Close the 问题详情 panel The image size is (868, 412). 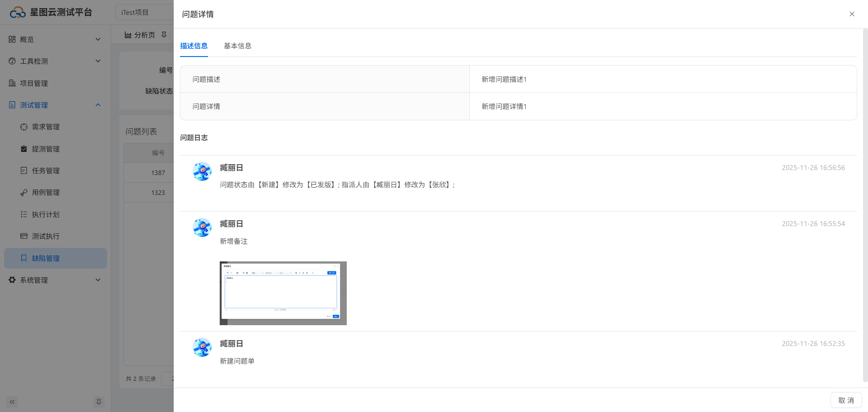852,14
